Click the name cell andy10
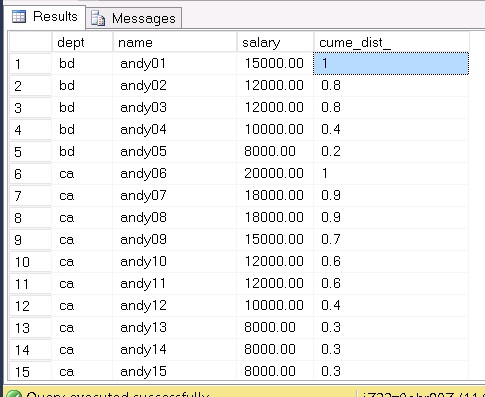 tap(175, 261)
